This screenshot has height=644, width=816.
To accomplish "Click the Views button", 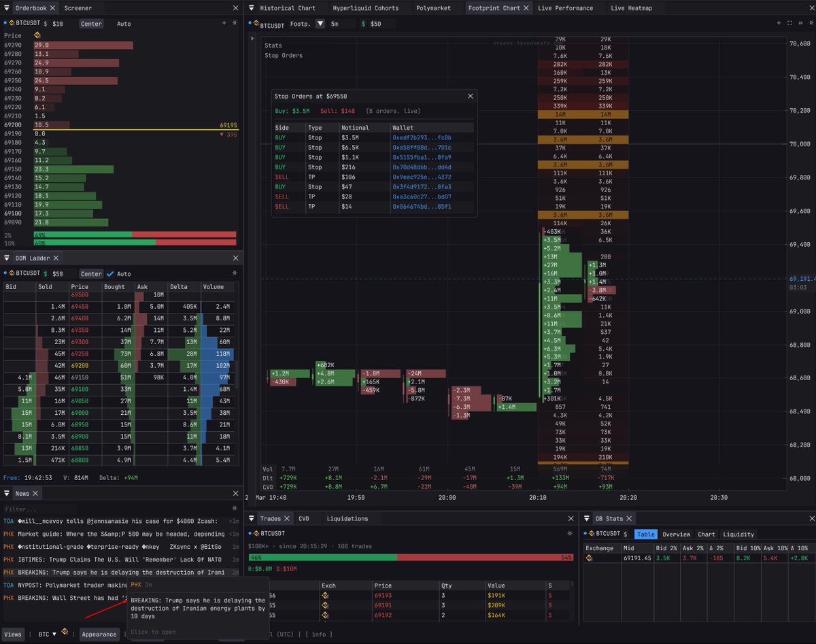I will 13,634.
